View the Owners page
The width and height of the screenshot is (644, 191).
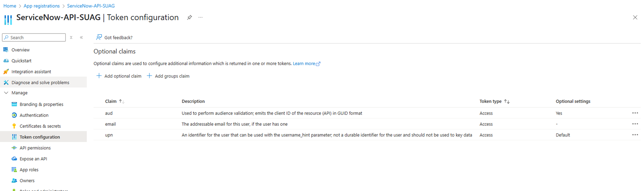click(x=27, y=180)
